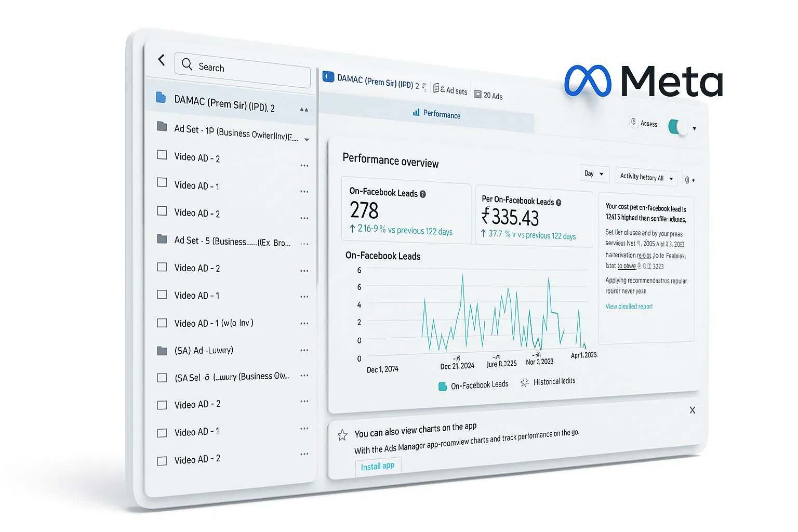This screenshot has height=532, width=798.
Task: Select Ad Set - 5 (Business) tree item
Action: 232,242
